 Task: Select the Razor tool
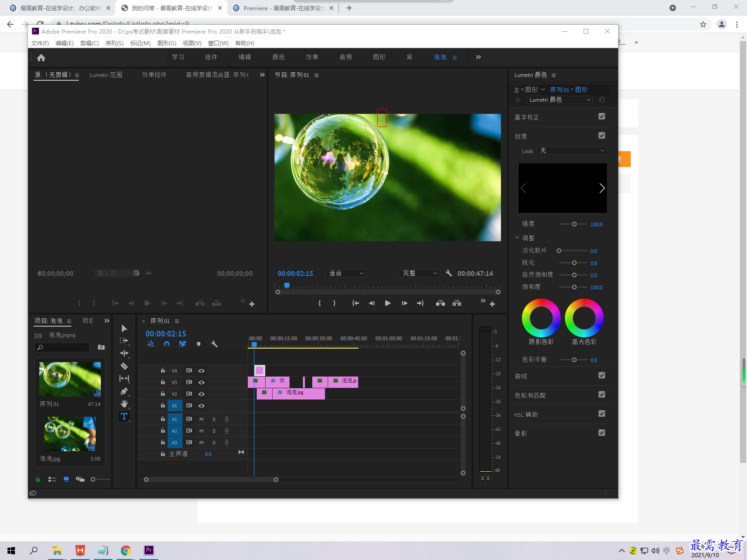click(124, 366)
